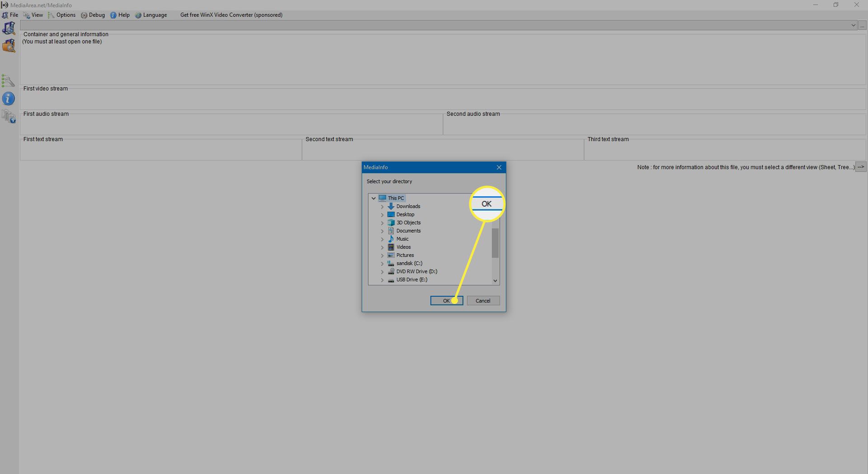Select the Music folder
This screenshot has height=474, width=868.
coord(402,239)
